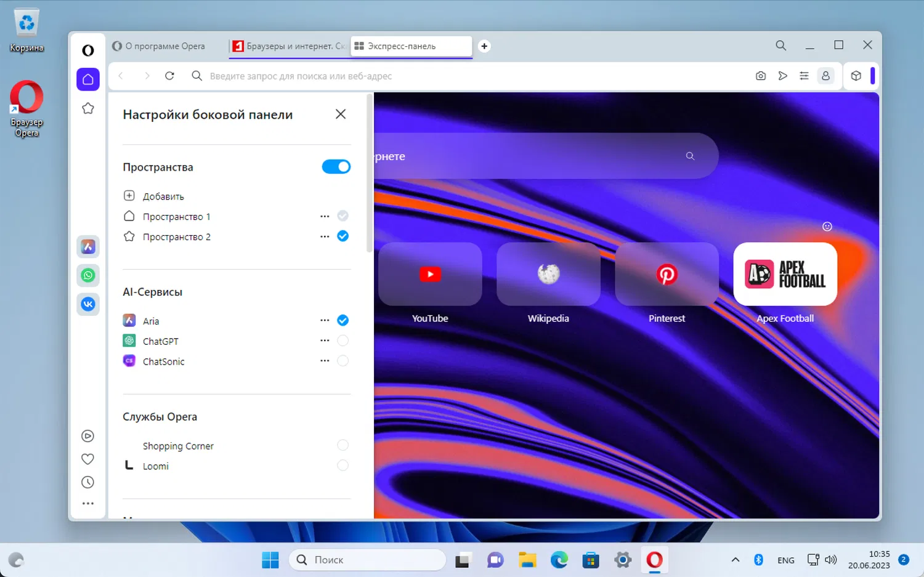Viewport: 924px width, 577px height.
Task: Open File Explorer from the taskbar
Action: [527, 560]
